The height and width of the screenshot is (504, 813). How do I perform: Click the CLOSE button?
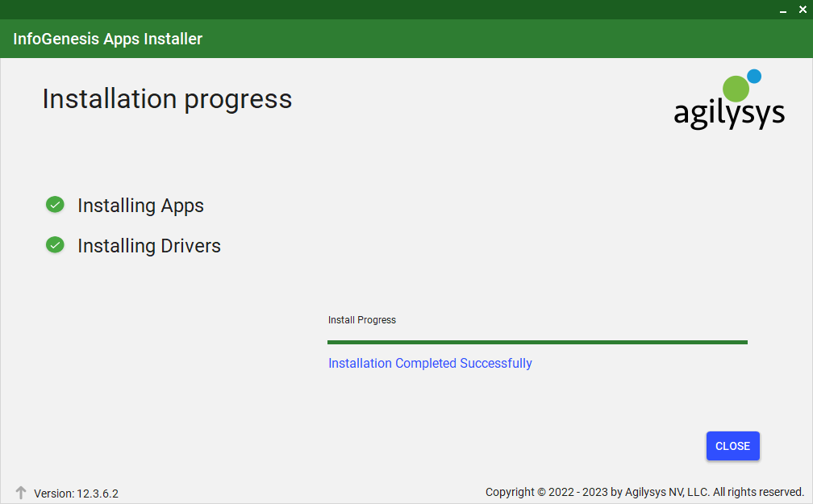click(732, 446)
